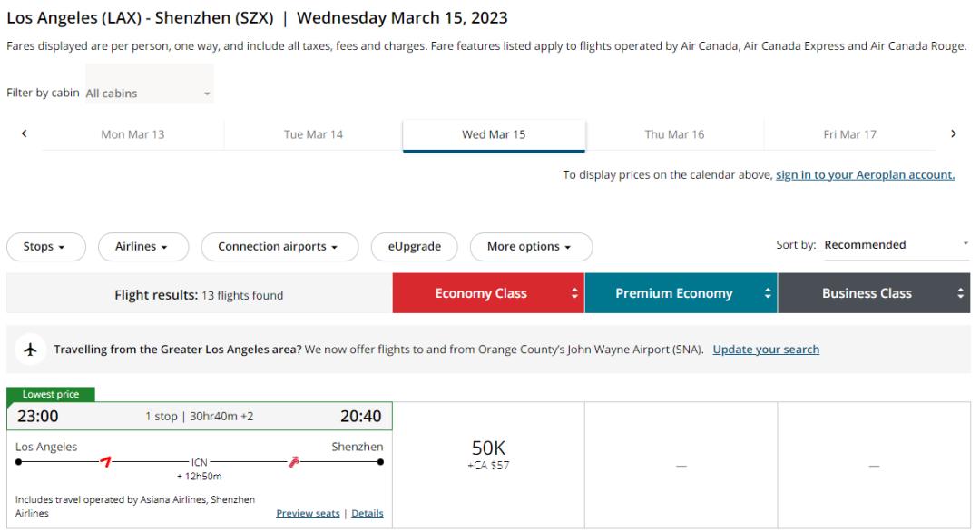This screenshot has height=532, width=980.
Task: Expand the Stops filter
Action: point(45,247)
